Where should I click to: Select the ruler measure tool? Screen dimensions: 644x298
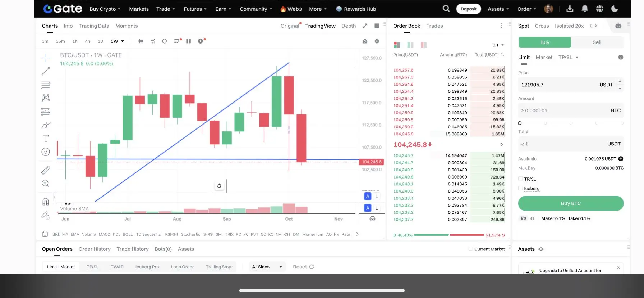[x=46, y=170]
